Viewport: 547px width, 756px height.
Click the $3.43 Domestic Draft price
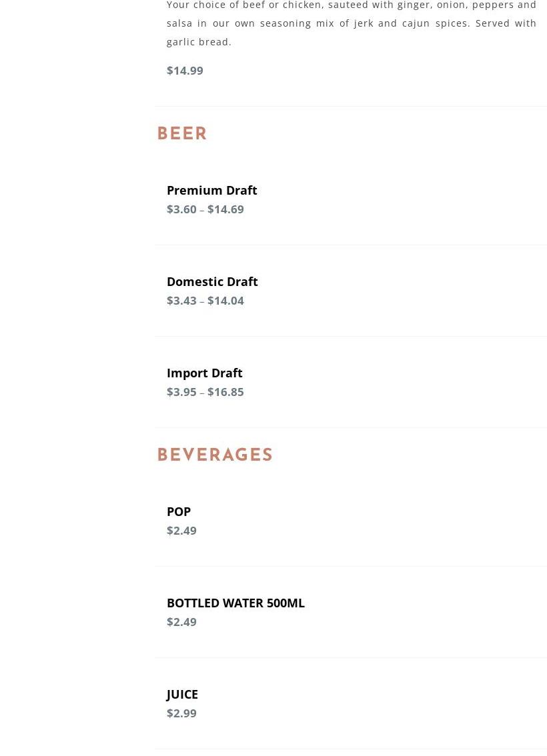181,300
